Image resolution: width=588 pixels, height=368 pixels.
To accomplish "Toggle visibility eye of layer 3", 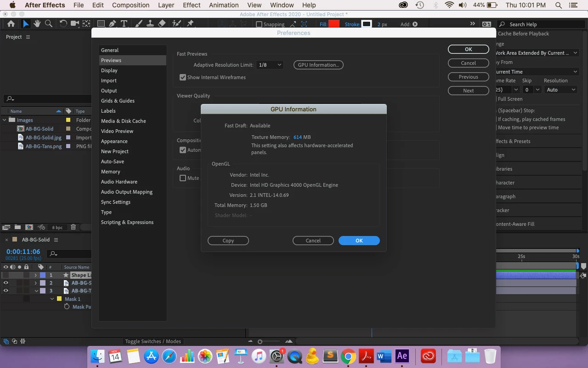I will 6,291.
